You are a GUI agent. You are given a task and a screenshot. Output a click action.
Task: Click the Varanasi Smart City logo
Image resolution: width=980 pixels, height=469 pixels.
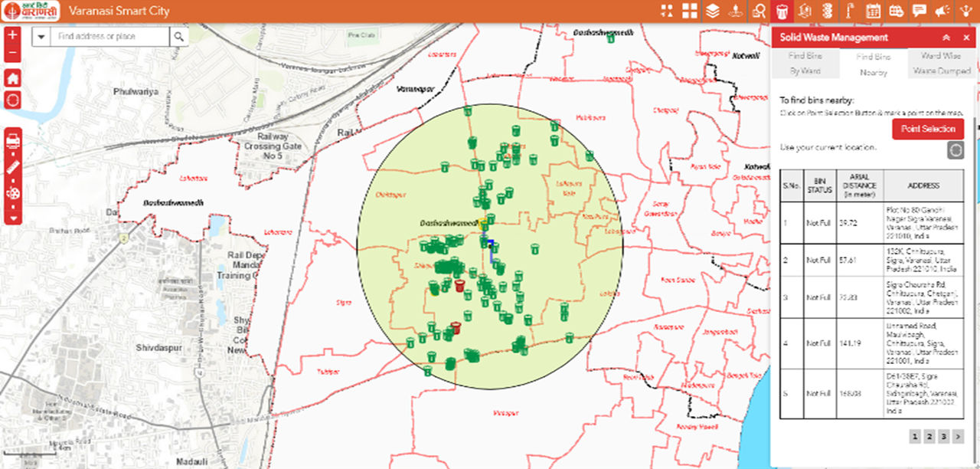(30, 11)
